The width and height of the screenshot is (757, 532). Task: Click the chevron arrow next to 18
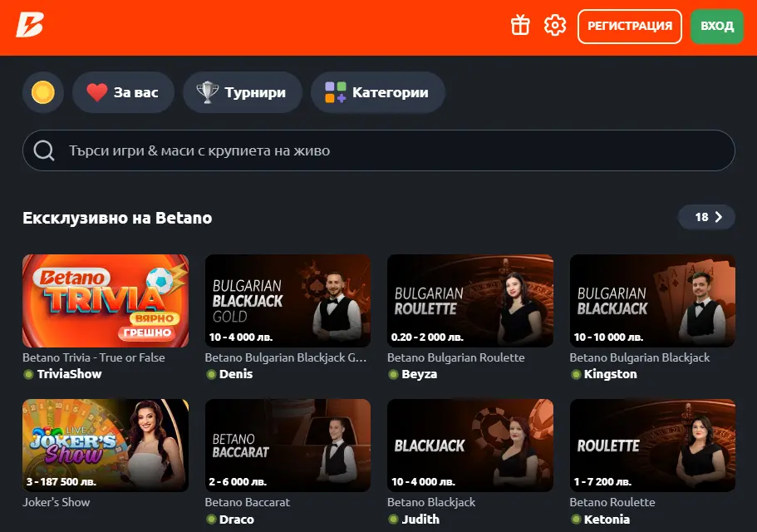tap(718, 217)
